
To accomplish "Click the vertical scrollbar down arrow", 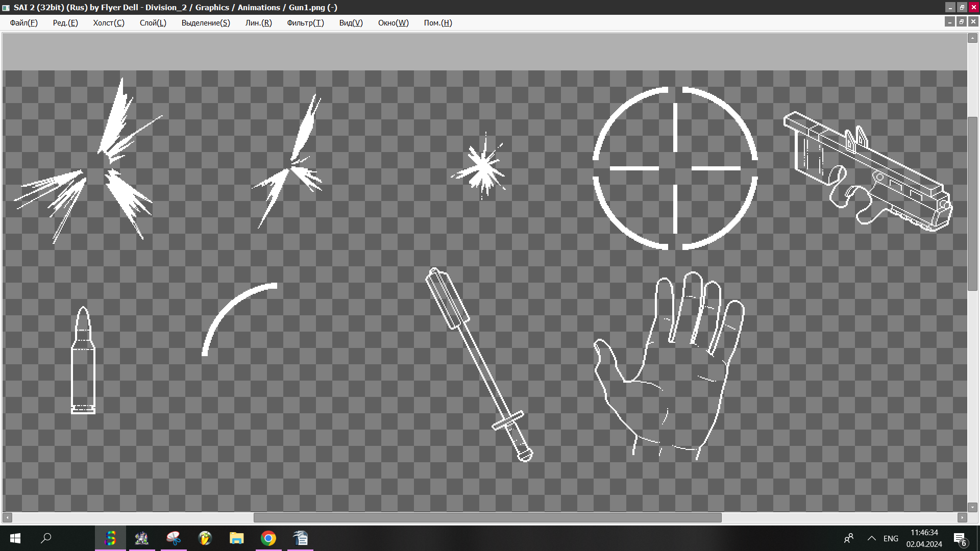I will coord(972,507).
